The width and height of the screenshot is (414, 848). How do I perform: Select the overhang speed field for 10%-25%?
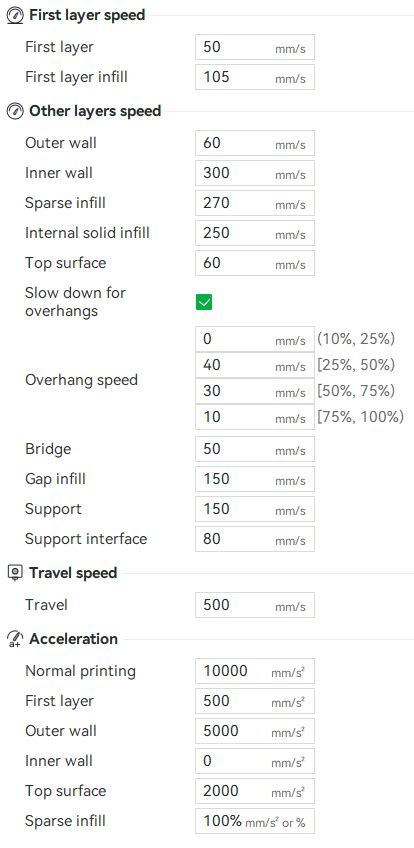(x=255, y=339)
